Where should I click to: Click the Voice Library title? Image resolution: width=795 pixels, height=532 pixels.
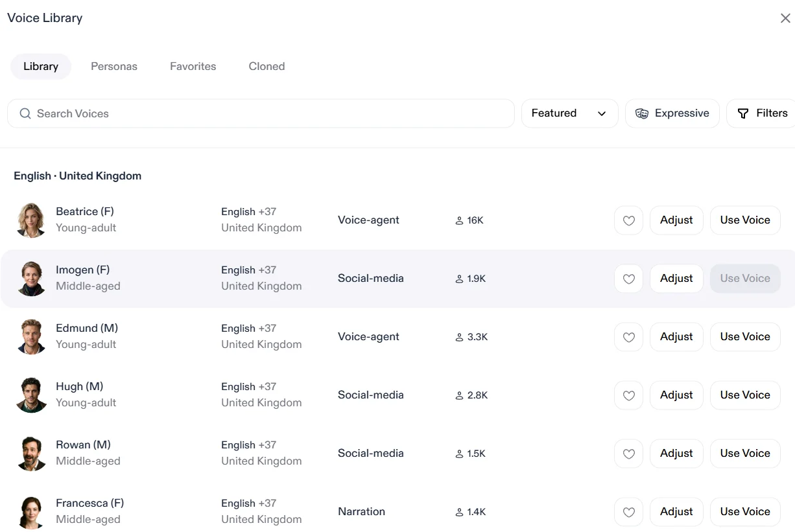45,18
